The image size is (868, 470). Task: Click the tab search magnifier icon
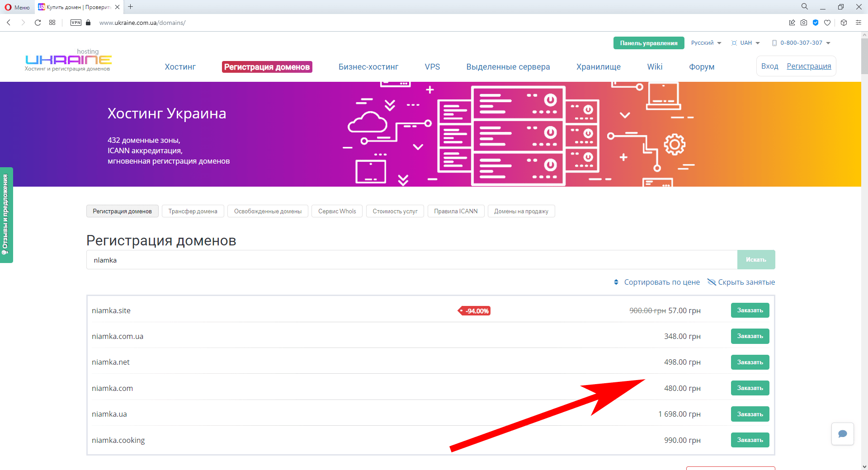tap(805, 6)
